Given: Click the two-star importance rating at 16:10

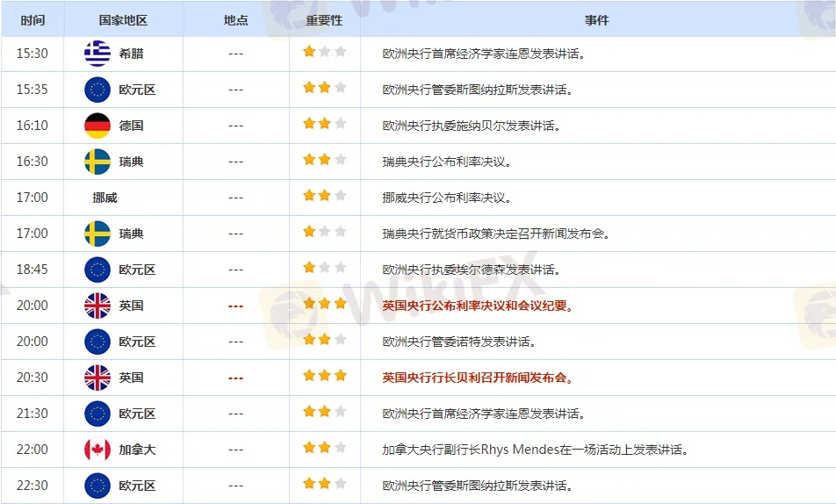Looking at the screenshot, I should click(x=325, y=124).
